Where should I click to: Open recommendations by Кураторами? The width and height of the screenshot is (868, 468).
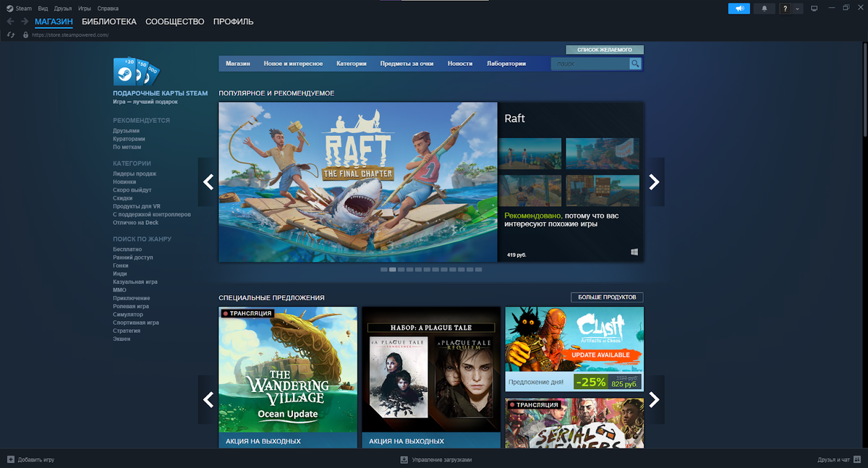129,139
